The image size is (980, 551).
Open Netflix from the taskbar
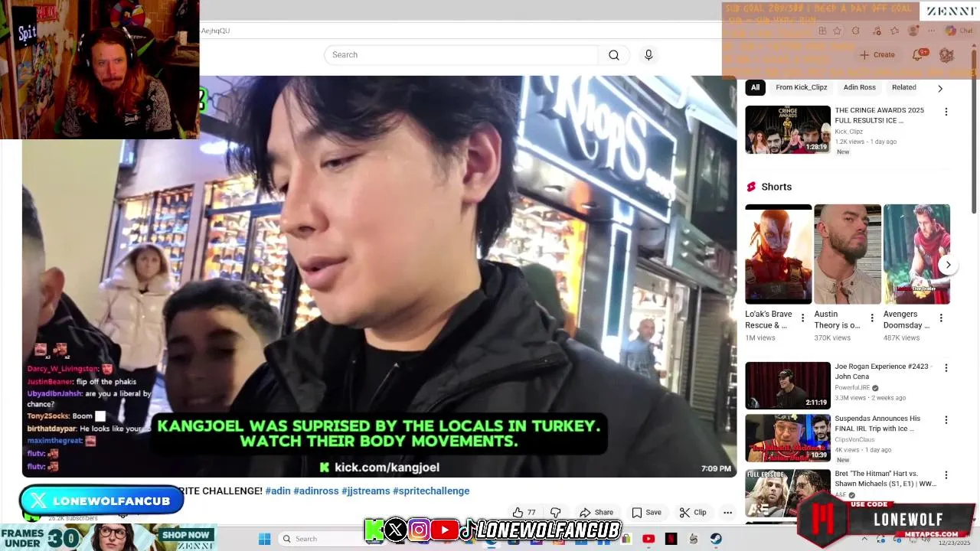coord(671,539)
